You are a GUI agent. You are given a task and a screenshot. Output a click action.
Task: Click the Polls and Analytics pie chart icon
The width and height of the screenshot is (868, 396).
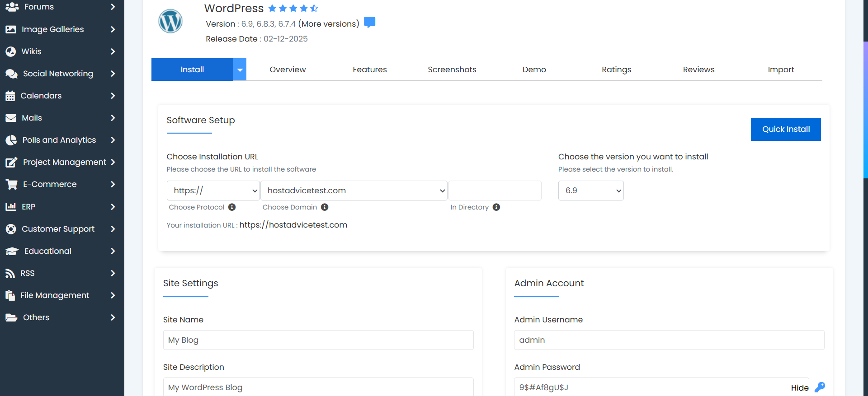[11, 140]
